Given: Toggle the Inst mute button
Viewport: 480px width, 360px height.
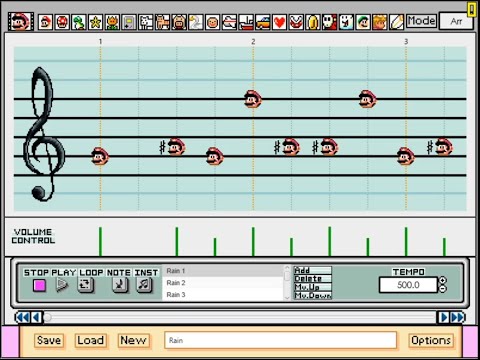Looking at the screenshot, I should coord(144,285).
